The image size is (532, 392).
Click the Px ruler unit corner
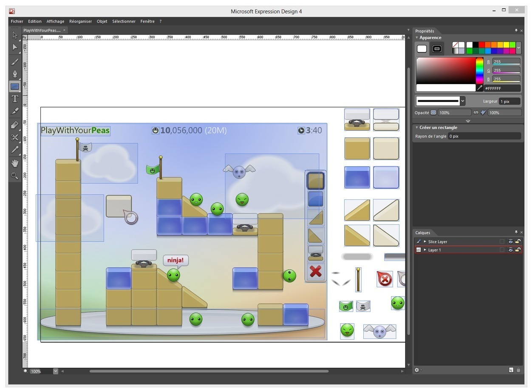25,37
